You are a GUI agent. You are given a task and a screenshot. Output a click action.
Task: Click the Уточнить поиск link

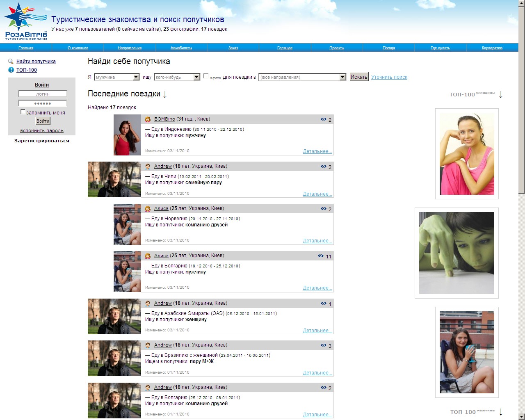tap(389, 77)
